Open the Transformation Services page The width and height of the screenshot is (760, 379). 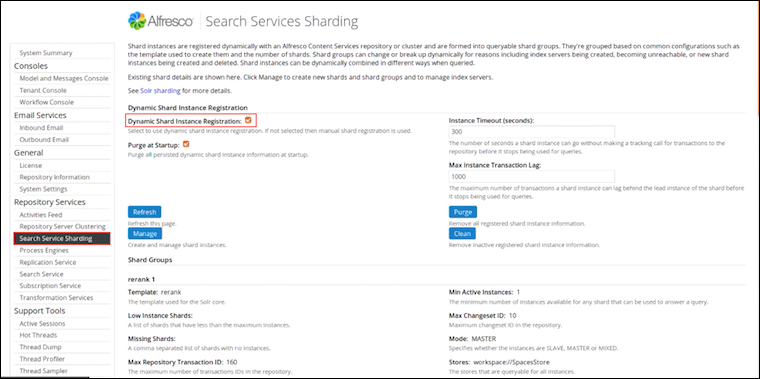coord(56,298)
